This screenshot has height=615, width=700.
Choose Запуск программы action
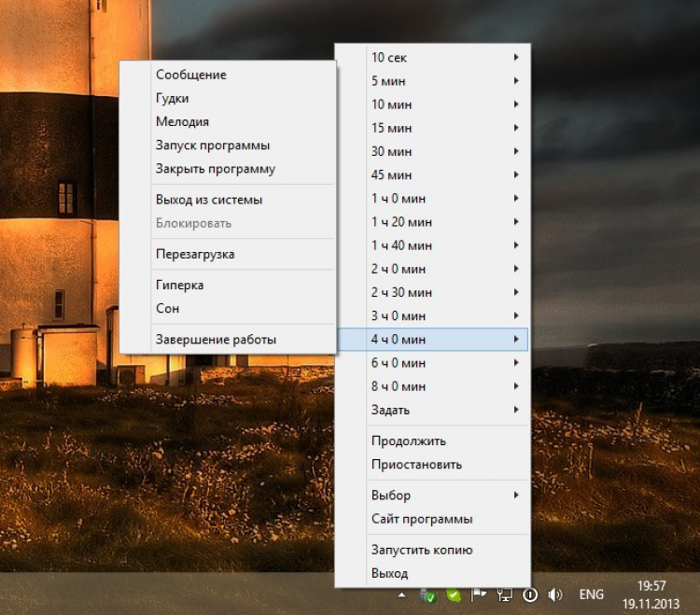click(x=228, y=145)
